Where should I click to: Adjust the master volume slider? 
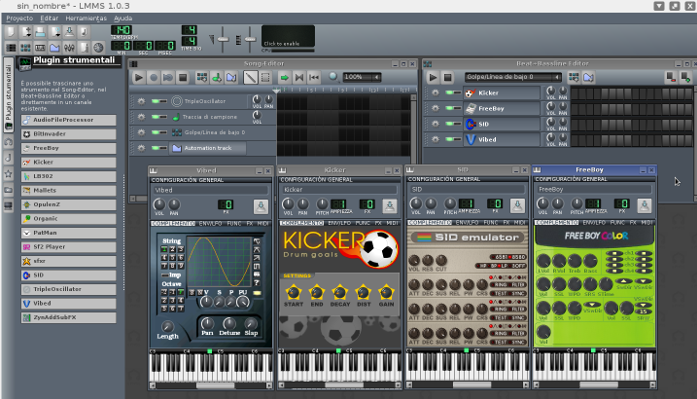[222, 40]
